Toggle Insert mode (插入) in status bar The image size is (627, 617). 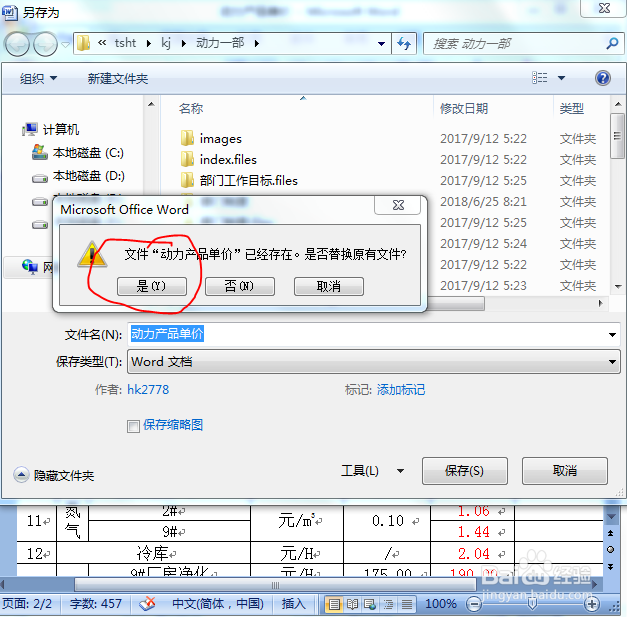click(294, 603)
